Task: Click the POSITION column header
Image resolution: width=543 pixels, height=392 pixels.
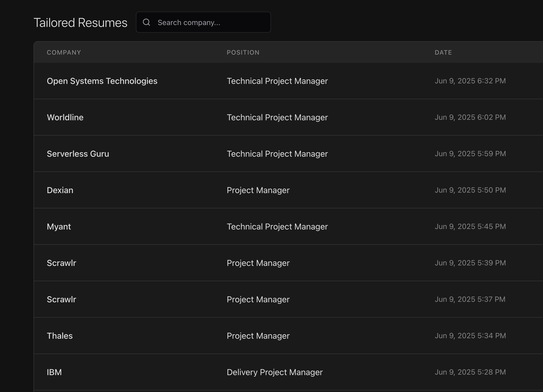Action: [243, 52]
